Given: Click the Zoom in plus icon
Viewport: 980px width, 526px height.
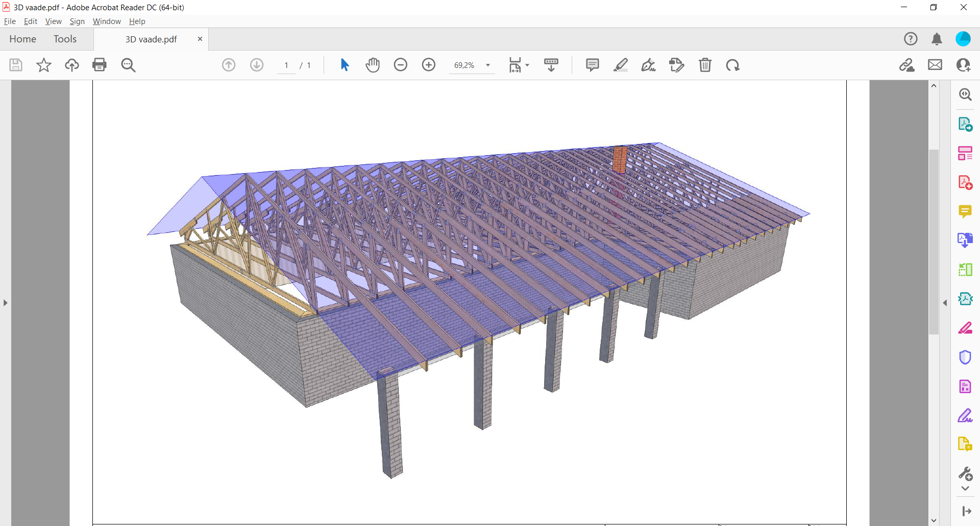Looking at the screenshot, I should pos(429,65).
